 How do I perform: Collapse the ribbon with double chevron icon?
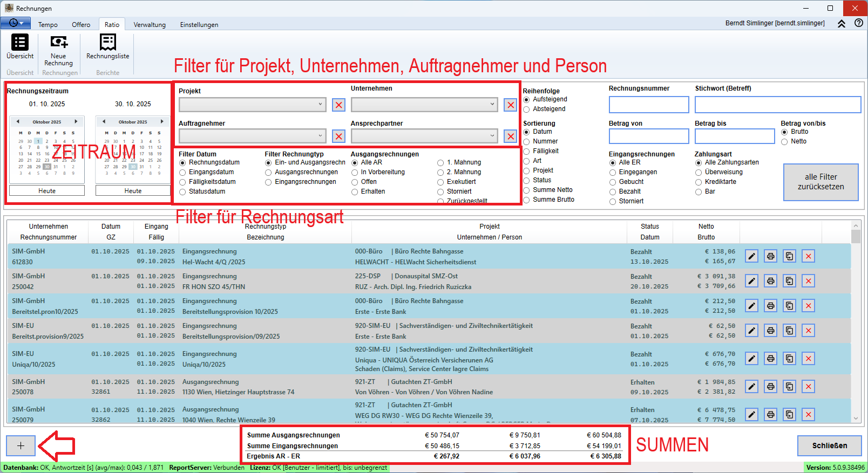[x=842, y=23]
